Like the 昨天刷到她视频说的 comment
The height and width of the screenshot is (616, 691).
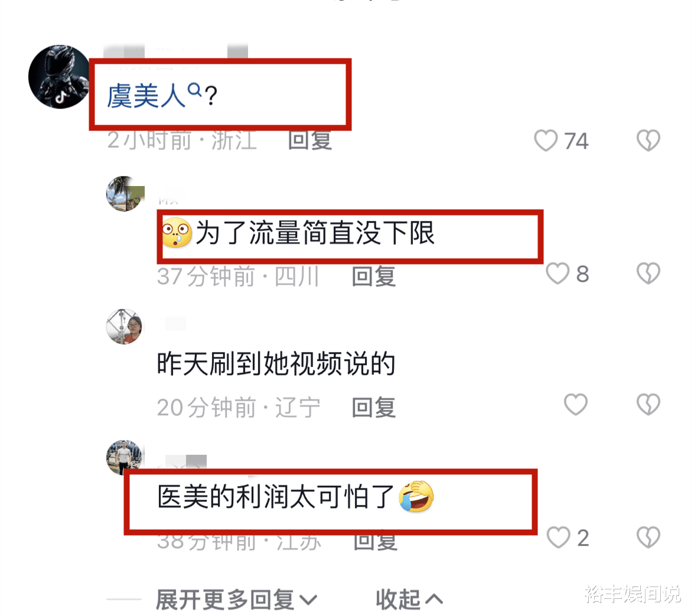576,405
